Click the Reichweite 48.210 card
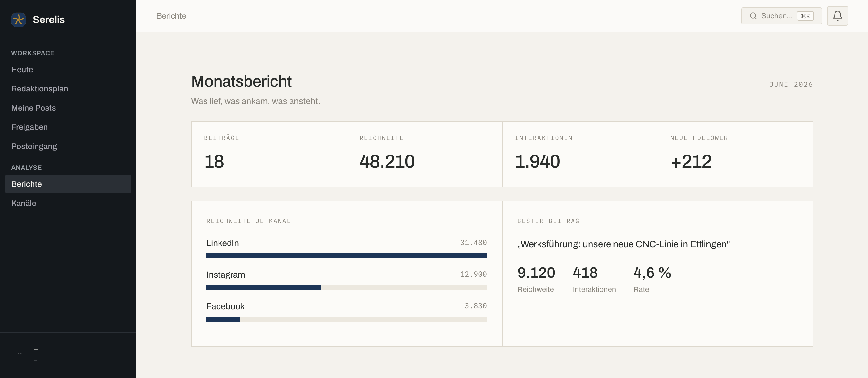 (x=424, y=154)
